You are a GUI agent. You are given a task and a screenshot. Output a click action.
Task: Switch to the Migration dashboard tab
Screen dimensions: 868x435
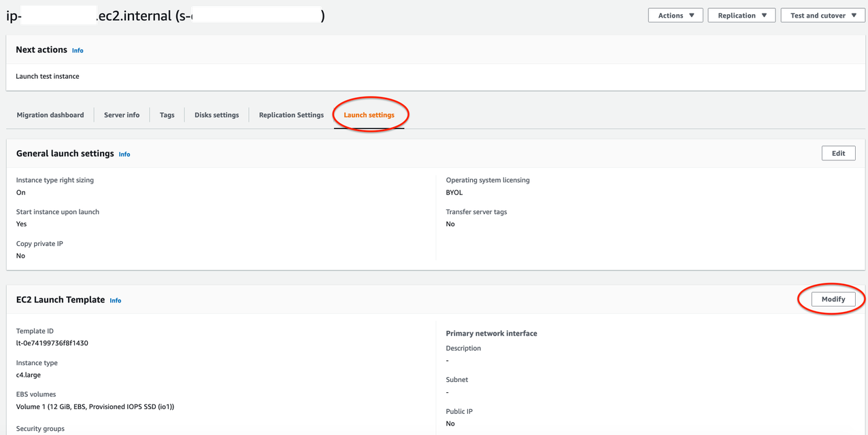click(50, 115)
